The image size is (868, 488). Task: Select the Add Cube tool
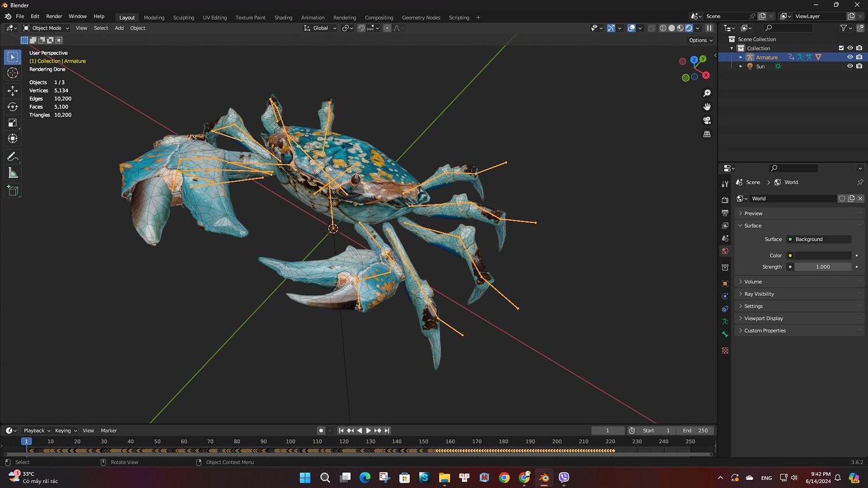click(13, 190)
